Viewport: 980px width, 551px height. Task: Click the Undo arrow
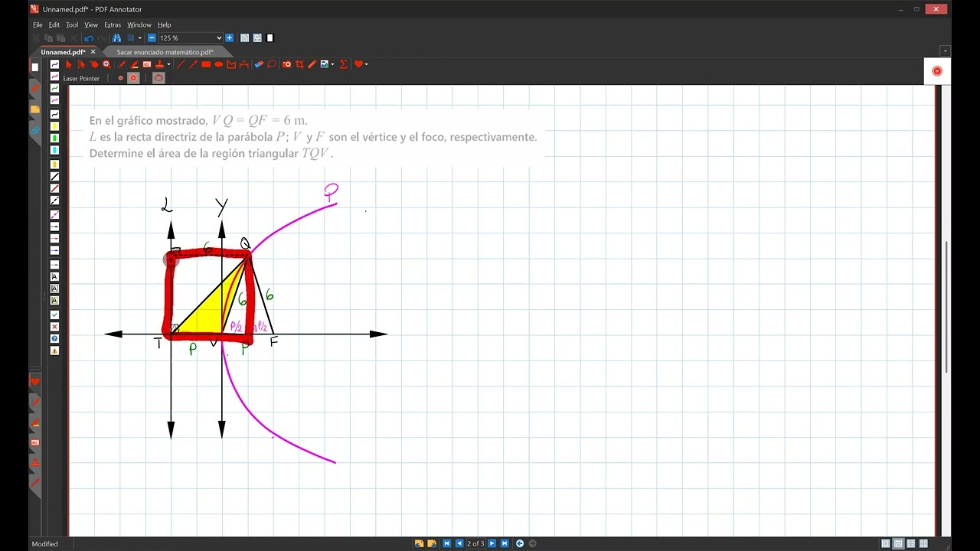click(x=88, y=37)
